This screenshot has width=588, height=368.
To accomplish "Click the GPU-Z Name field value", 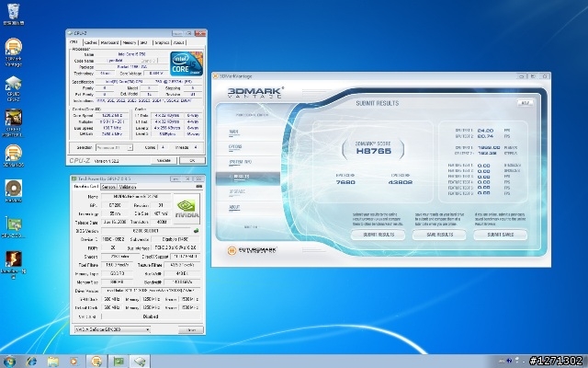I will coord(136,196).
